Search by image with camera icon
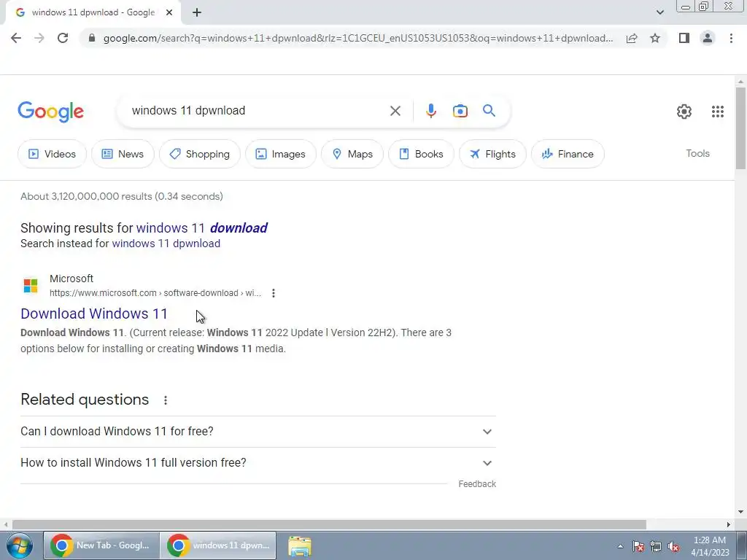Screen dimensions: 747x560 [x=460, y=111]
